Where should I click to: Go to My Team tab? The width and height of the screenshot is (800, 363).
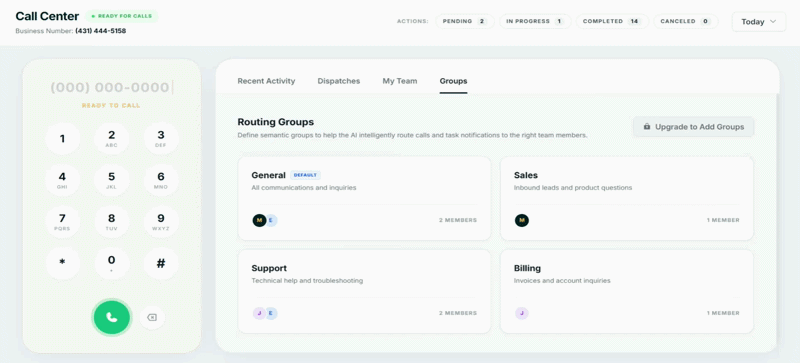[x=400, y=81]
